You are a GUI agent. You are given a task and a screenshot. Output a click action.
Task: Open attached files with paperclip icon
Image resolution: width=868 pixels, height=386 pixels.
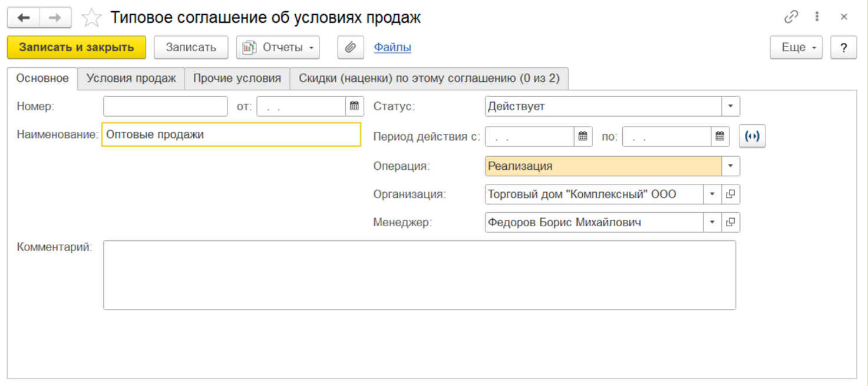351,48
